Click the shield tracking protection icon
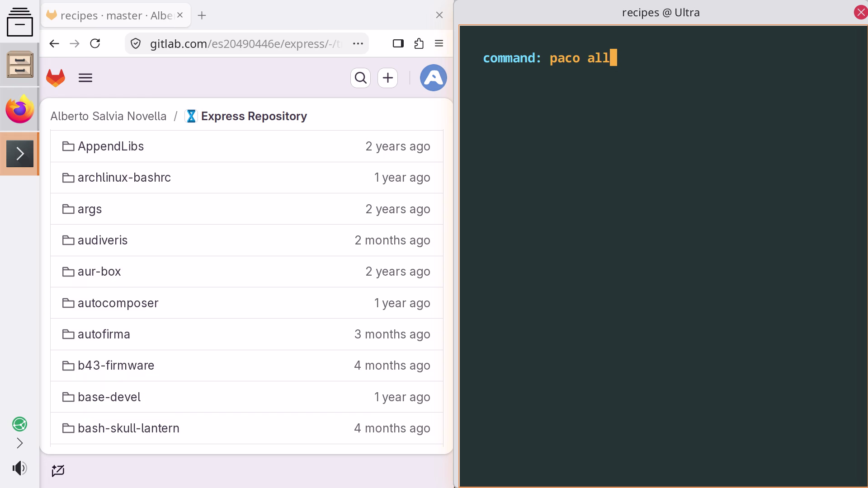 (136, 43)
